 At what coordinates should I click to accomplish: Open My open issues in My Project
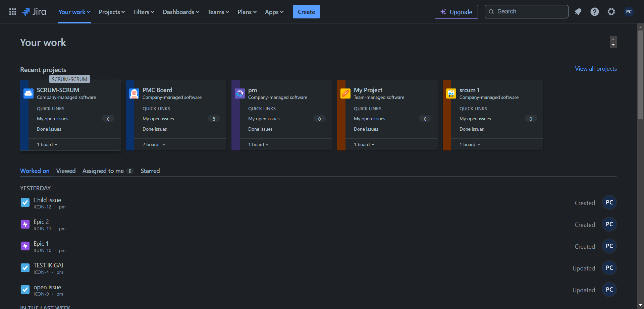pyautogui.click(x=370, y=119)
